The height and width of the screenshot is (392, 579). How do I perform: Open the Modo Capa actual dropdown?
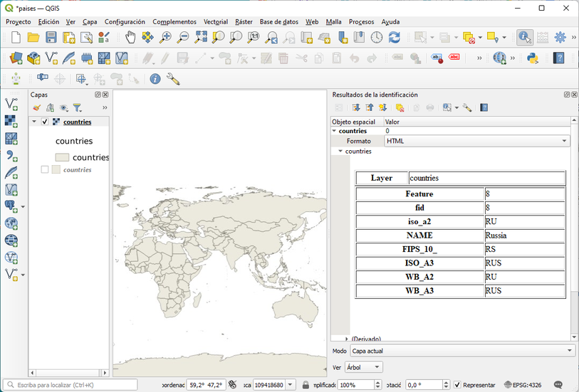[462, 351]
